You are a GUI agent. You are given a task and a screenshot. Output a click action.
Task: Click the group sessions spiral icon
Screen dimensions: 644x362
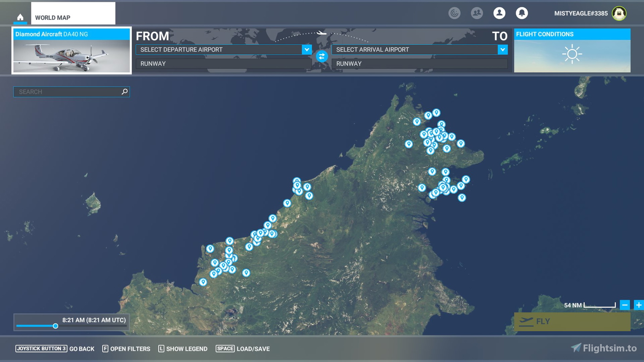point(454,13)
